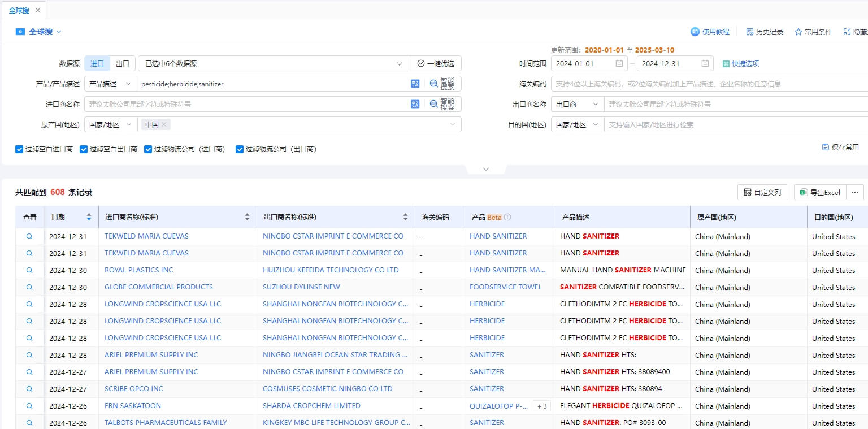
Task: Open more options ellipsis beside 导出Excel
Action: point(855,192)
